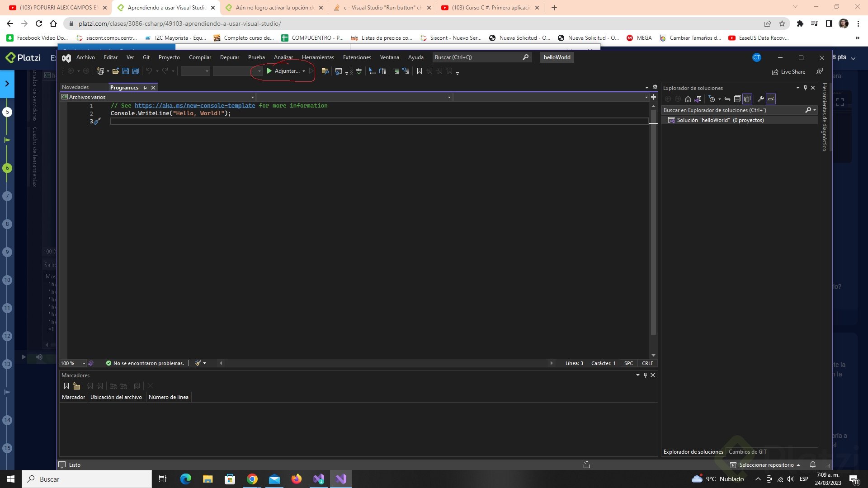Pin the Program.cs tab
This screenshot has width=868, height=488.
pos(145,88)
